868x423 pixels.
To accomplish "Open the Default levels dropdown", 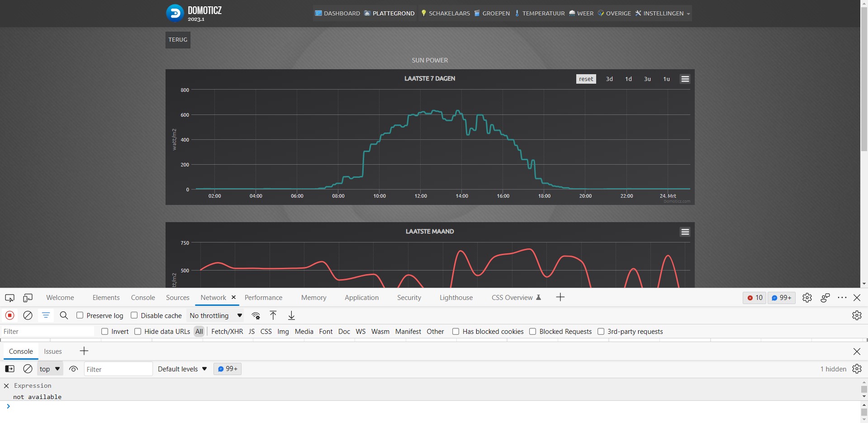I will pyautogui.click(x=182, y=369).
